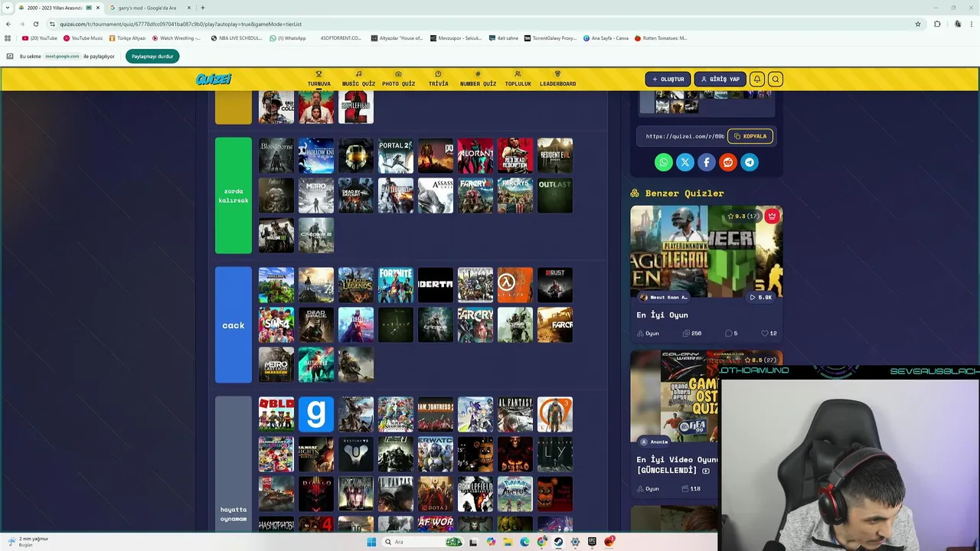Open Chrome three-dot menu
980x551 pixels.
[x=973, y=24]
